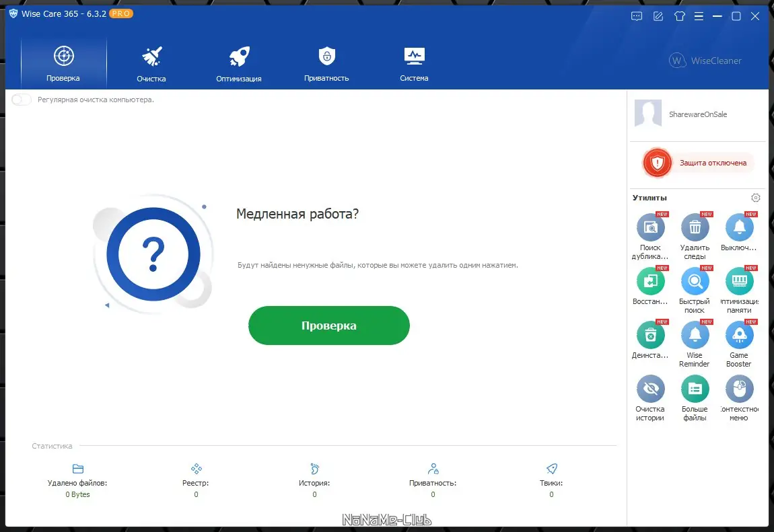Click the feedback chat bubble icon
The width and height of the screenshot is (774, 532).
click(636, 15)
